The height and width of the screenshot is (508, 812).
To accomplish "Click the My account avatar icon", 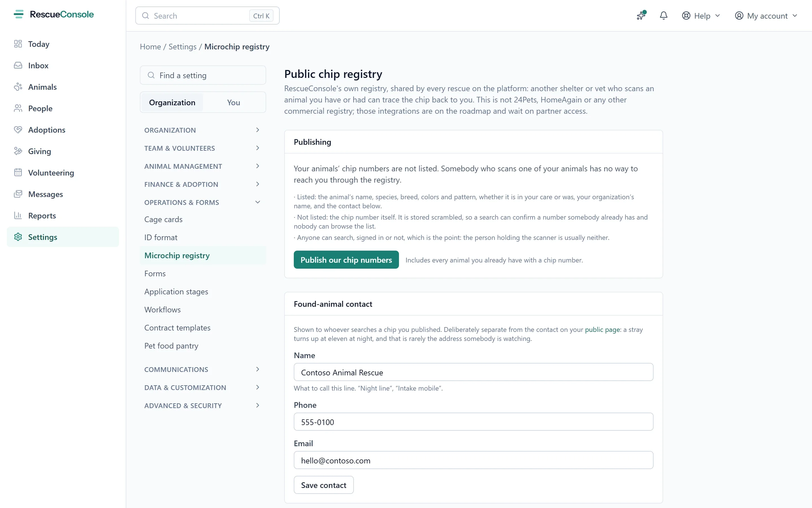I will [x=739, y=16].
